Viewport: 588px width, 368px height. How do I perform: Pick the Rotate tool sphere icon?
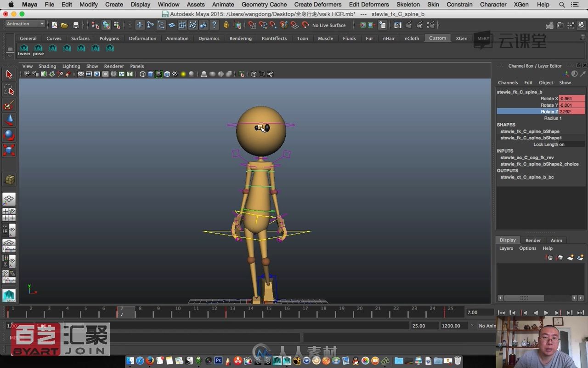click(9, 135)
